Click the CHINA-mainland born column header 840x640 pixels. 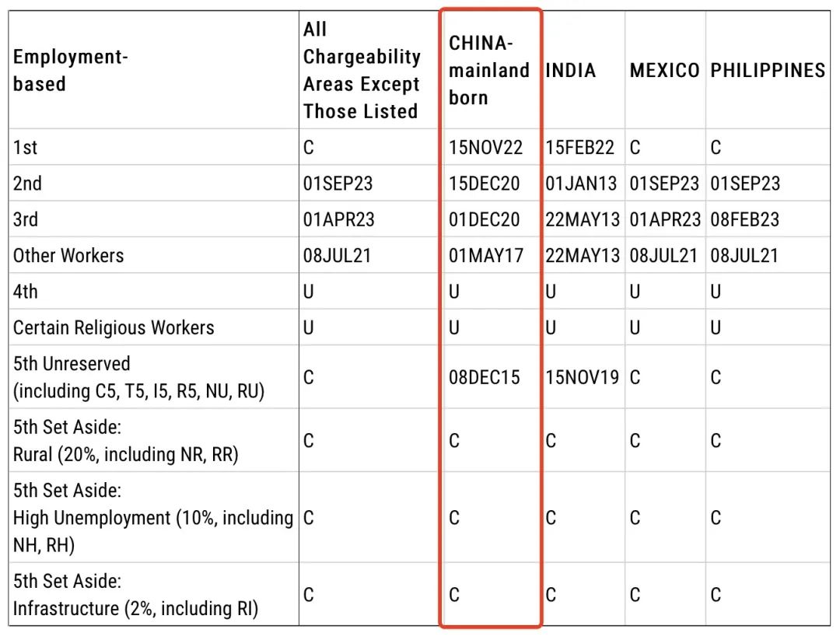click(x=489, y=70)
